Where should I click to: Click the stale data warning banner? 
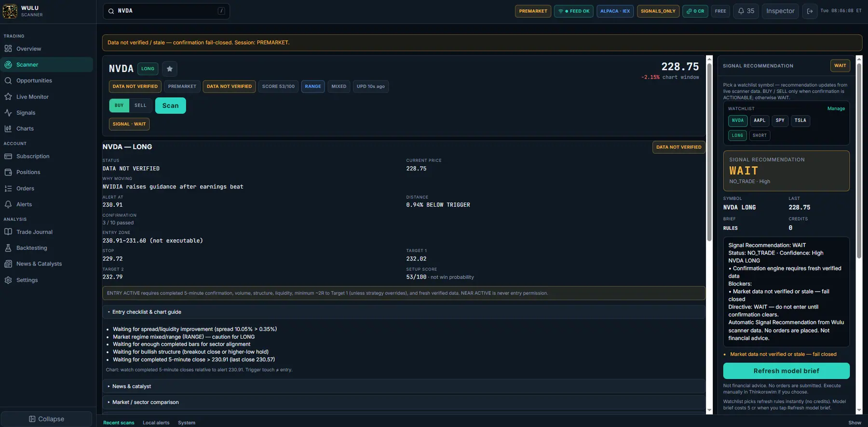tap(482, 43)
